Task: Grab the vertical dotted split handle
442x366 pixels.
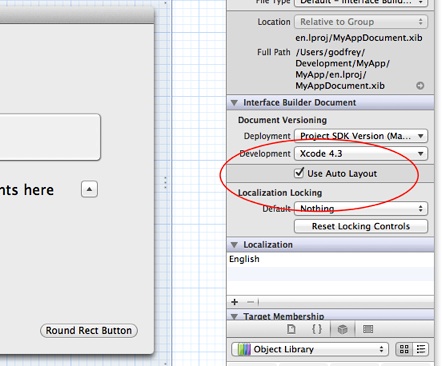Action: coord(165,183)
